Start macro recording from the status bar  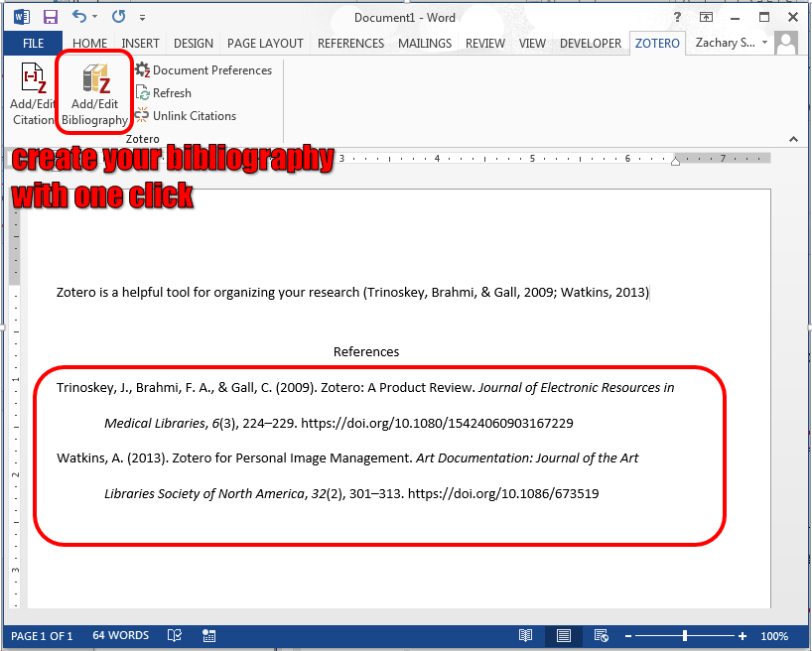(208, 635)
